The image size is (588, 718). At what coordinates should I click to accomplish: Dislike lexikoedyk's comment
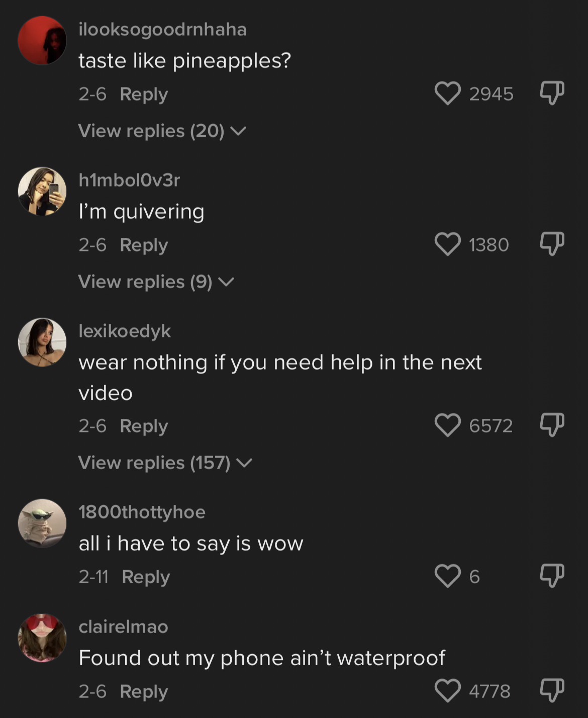click(552, 425)
